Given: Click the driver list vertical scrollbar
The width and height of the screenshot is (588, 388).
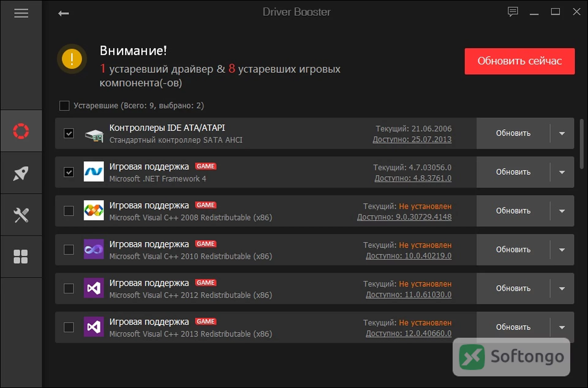Looking at the screenshot, I should click(x=582, y=144).
